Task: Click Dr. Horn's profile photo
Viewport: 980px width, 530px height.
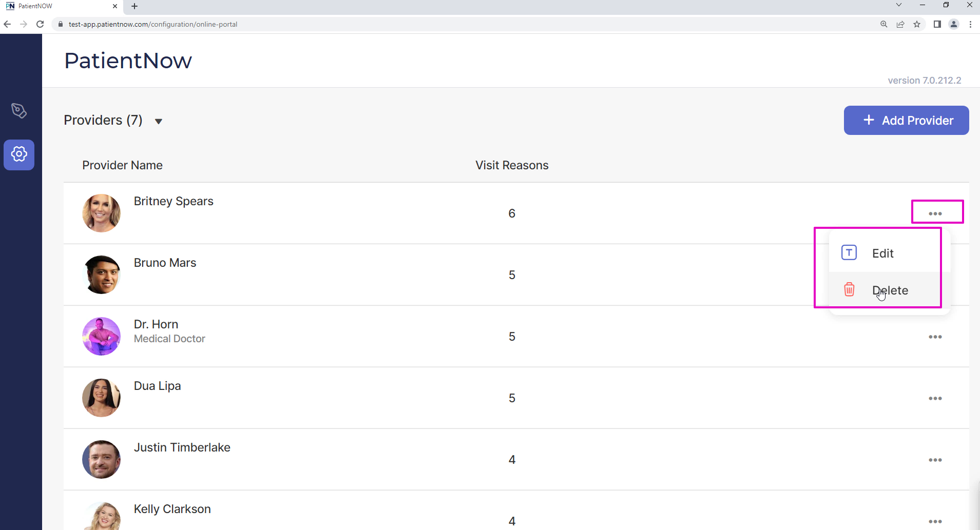Action: (101, 336)
